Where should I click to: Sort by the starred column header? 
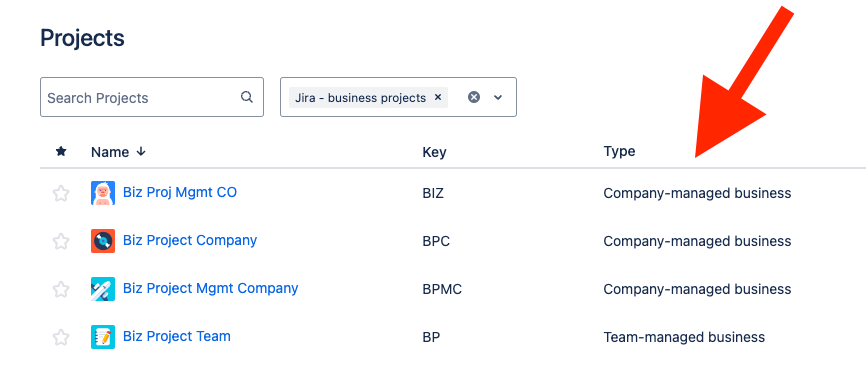pos(61,151)
